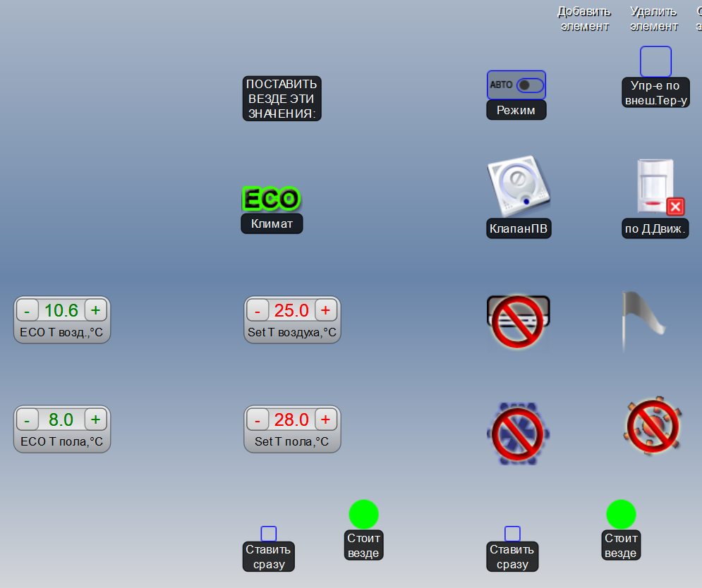Open Удалить элемент menu item
This screenshot has width=702, height=588.
tap(653, 19)
